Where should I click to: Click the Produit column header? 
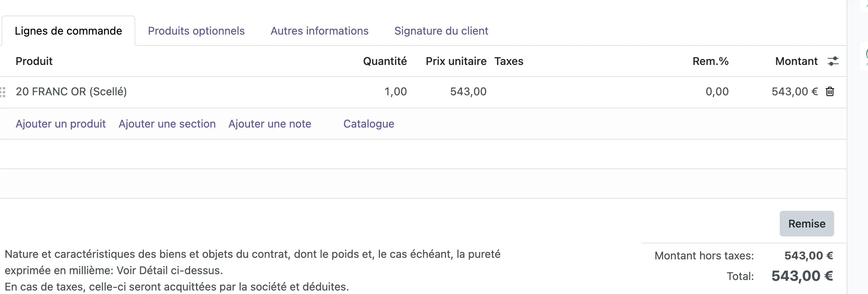pos(34,61)
